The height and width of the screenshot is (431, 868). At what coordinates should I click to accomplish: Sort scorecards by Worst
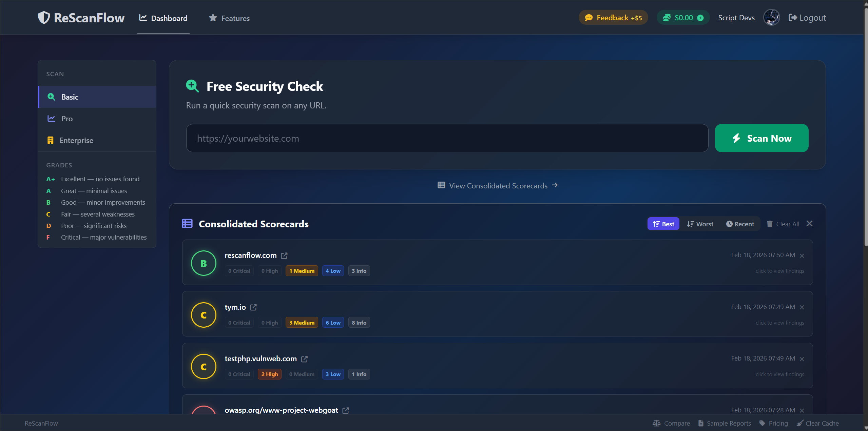pos(700,224)
